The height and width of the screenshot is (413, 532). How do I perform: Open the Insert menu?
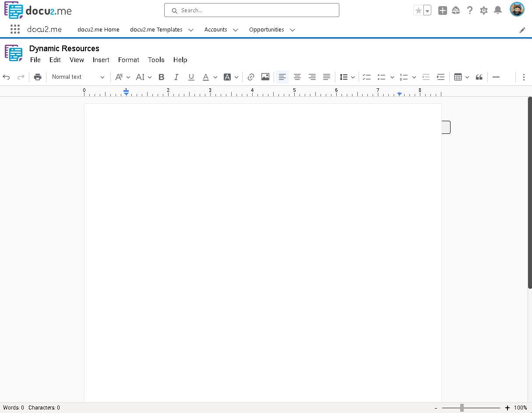pos(101,60)
